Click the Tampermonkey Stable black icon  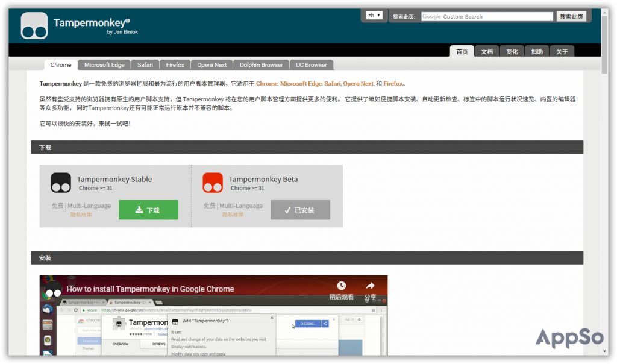[61, 183]
